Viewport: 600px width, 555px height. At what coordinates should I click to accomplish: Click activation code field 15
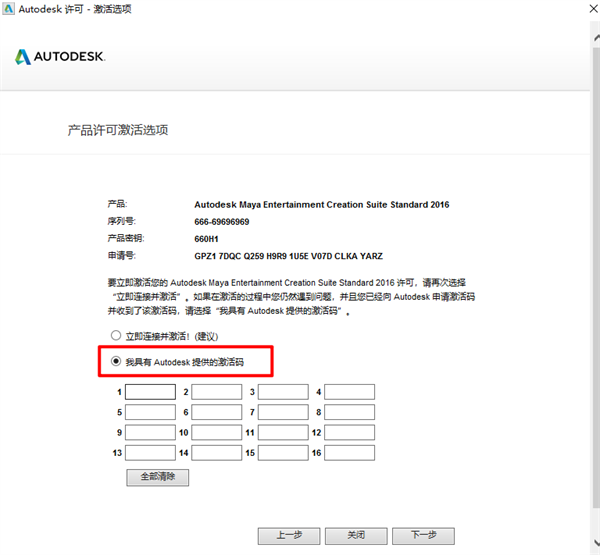[283, 453]
